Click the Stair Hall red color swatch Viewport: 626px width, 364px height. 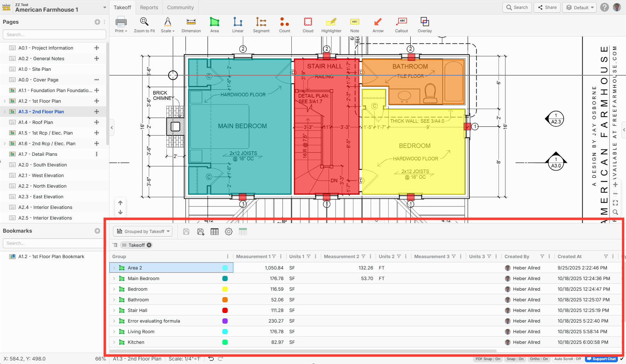pos(225,311)
